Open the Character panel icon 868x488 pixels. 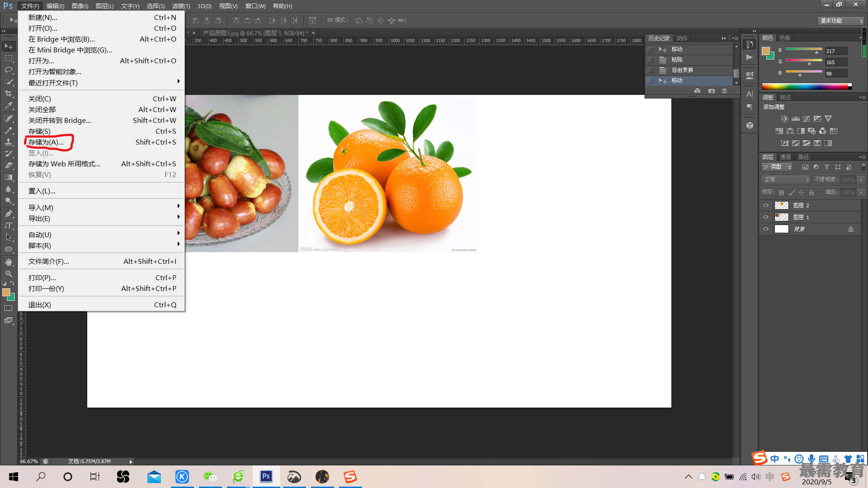click(750, 94)
